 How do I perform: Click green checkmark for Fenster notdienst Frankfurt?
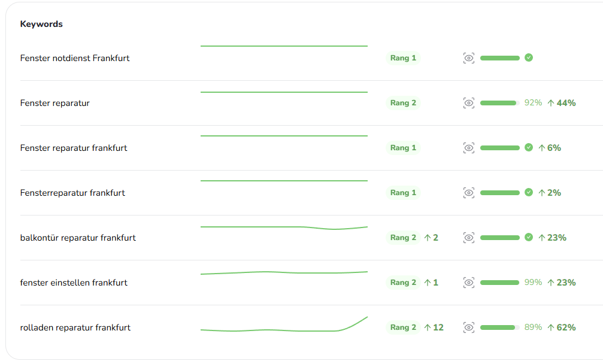coord(529,57)
